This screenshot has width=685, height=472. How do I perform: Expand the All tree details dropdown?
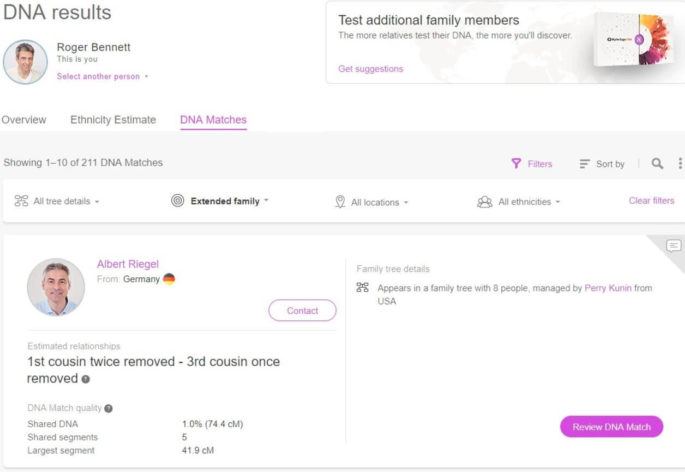(57, 201)
